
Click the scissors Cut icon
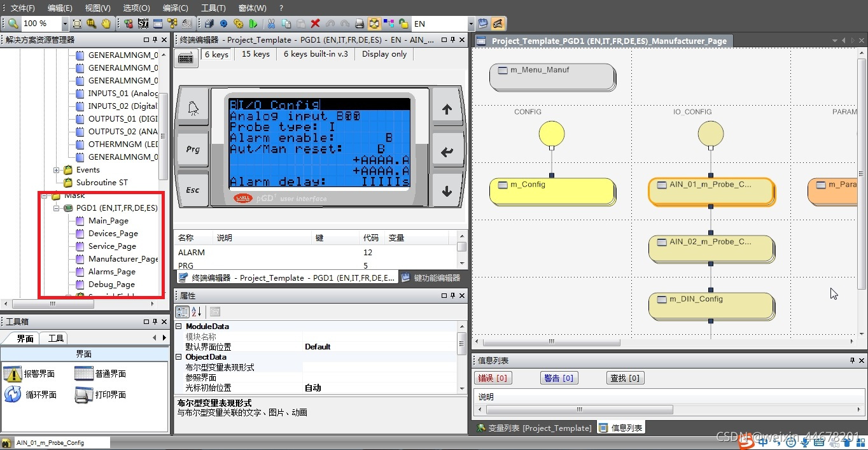270,23
